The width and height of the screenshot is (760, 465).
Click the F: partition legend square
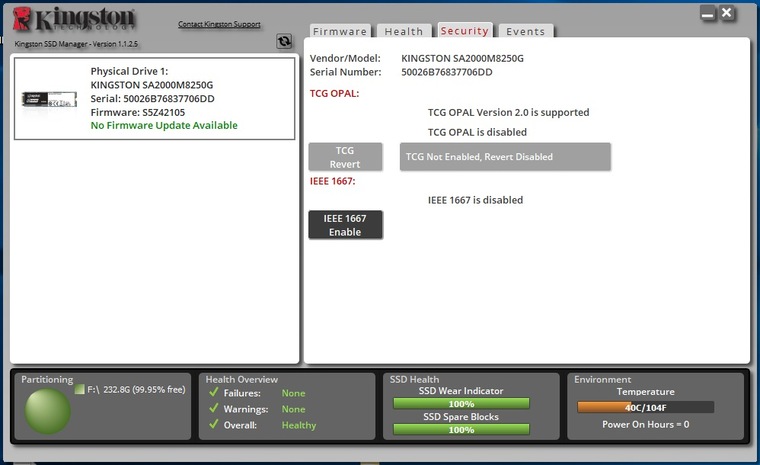tap(80, 390)
